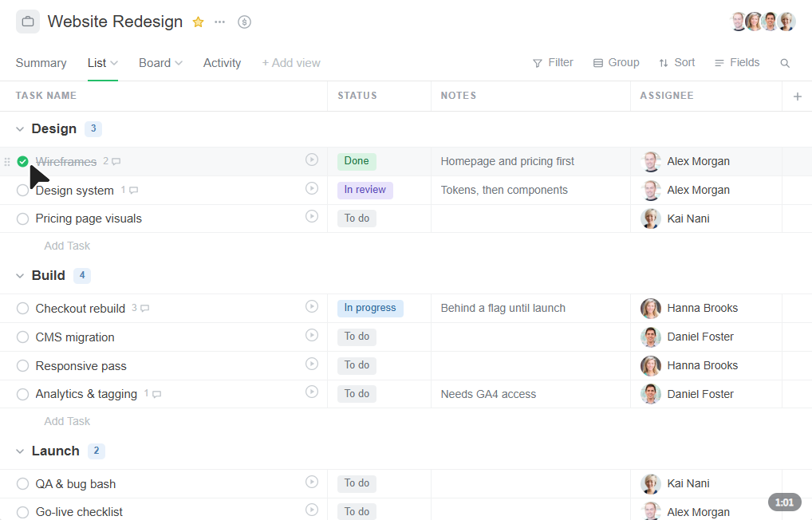The image size is (812, 520).
Task: Switch to the Summary tab
Action: coord(41,63)
